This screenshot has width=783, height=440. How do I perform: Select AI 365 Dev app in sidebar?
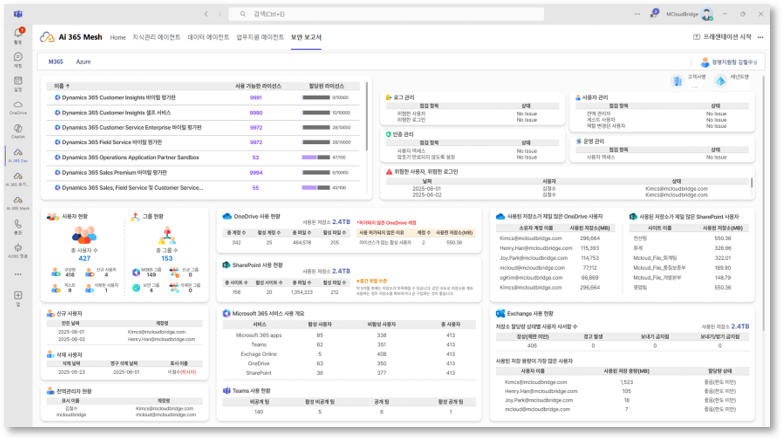point(18,152)
